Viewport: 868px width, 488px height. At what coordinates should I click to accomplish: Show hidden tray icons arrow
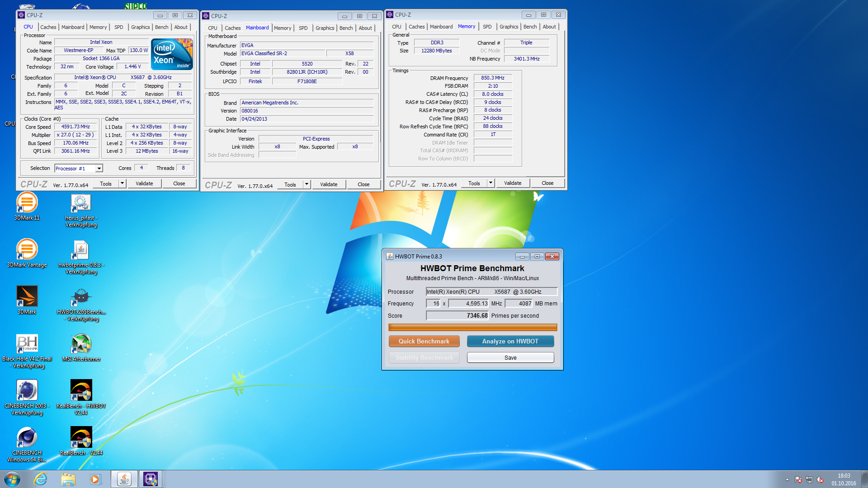click(787, 479)
